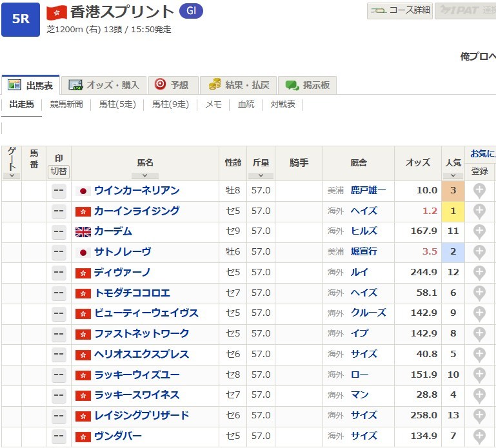
Task: Toggle the mark selector for カーデム
Action: (x=59, y=231)
